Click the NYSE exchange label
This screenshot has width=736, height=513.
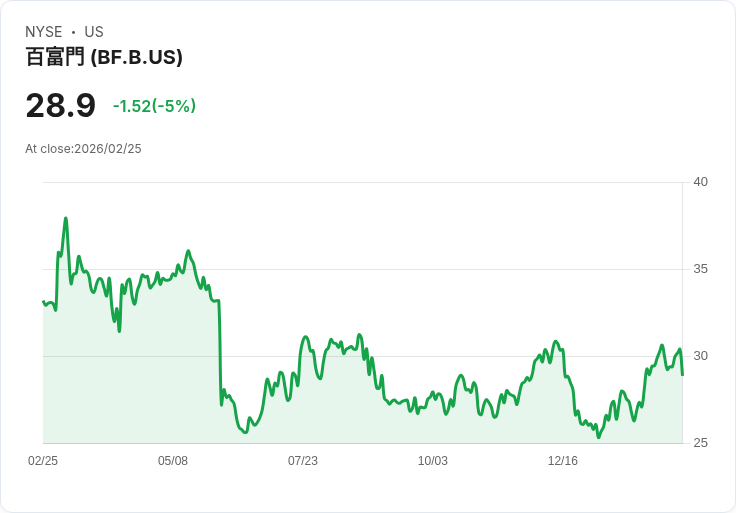pos(44,32)
